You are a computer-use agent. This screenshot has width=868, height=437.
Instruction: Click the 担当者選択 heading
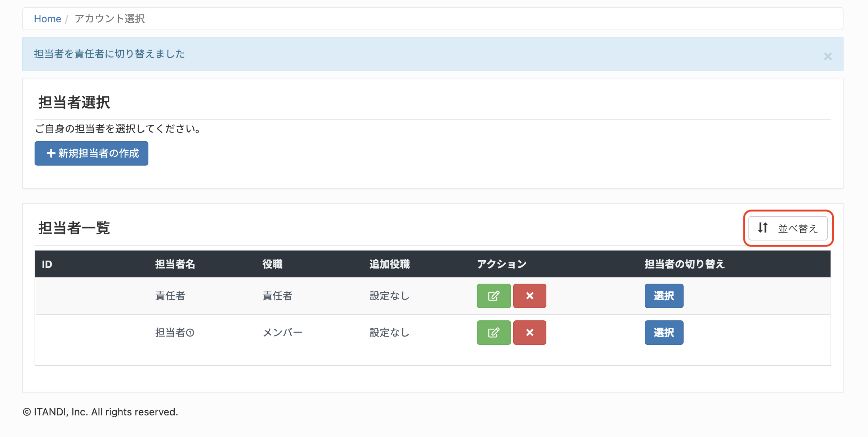coord(74,102)
